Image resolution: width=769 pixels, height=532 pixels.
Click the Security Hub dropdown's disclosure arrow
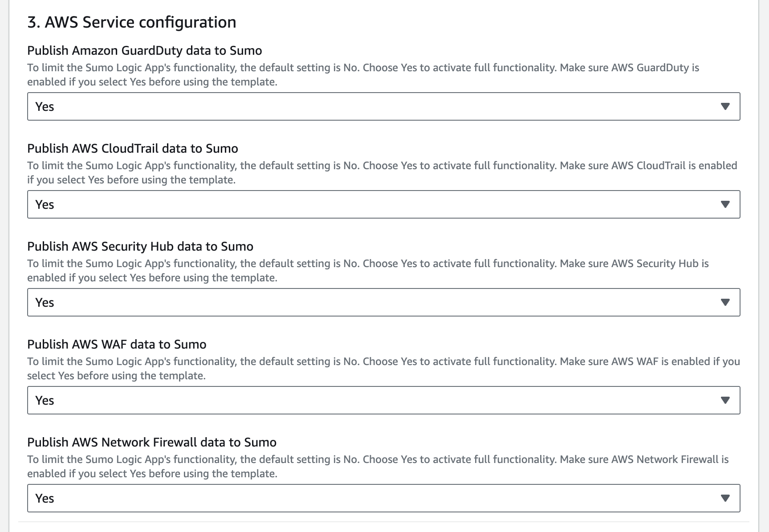725,302
